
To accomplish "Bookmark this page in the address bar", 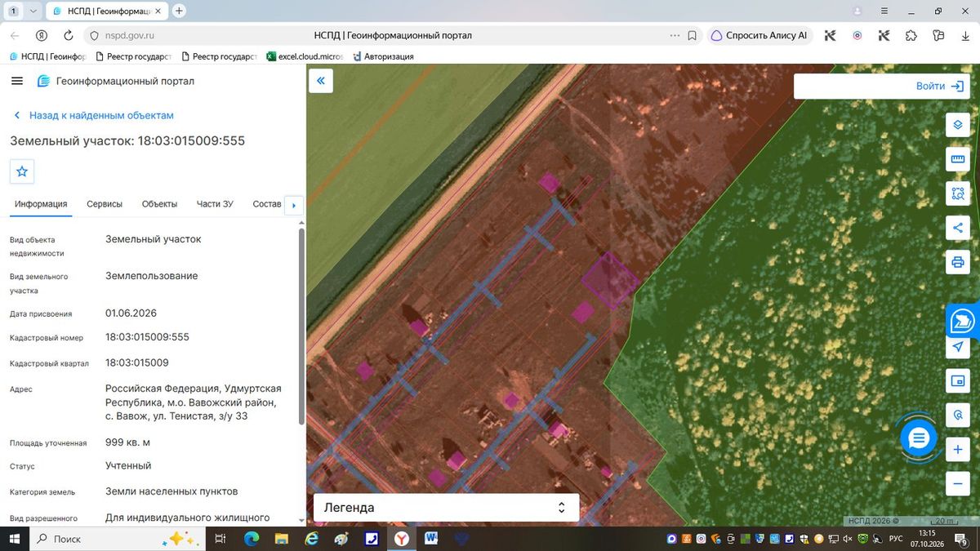I will tap(692, 36).
